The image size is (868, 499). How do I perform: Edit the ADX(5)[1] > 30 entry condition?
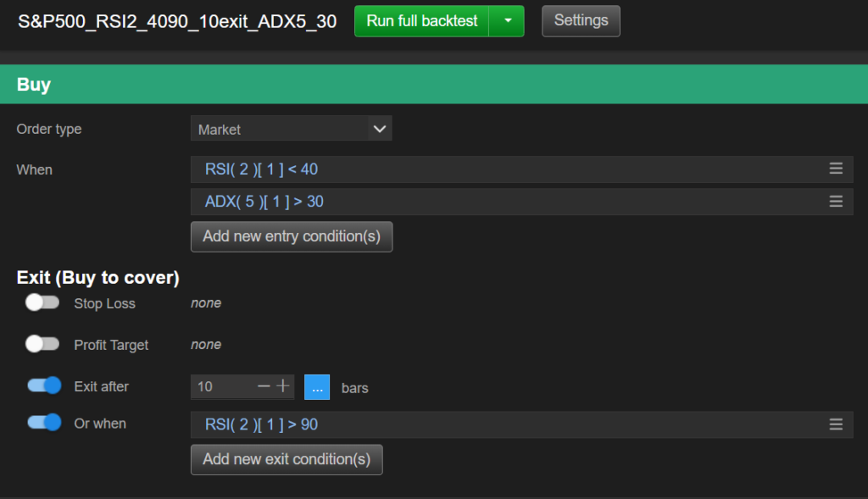tap(264, 202)
